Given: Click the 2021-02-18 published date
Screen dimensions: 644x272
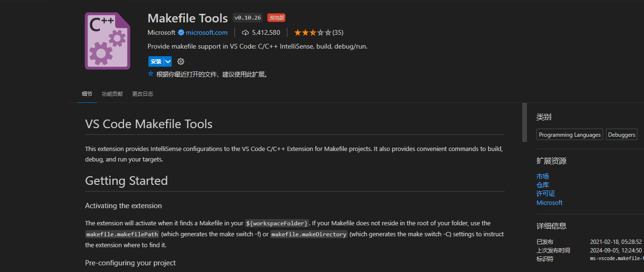Looking at the screenshot, I should coord(616,242).
